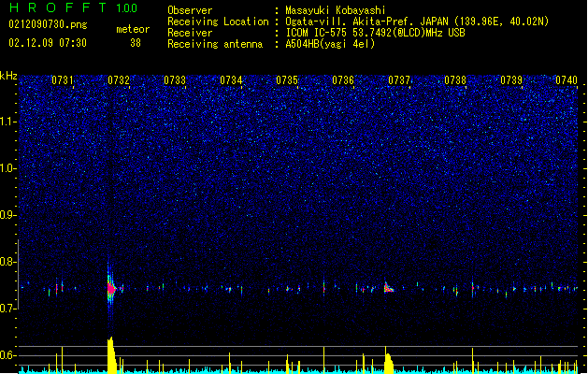Image resolution: width=588 pixels, height=374 pixels.
Task: Click the 0737 time marker
Action: (x=399, y=80)
